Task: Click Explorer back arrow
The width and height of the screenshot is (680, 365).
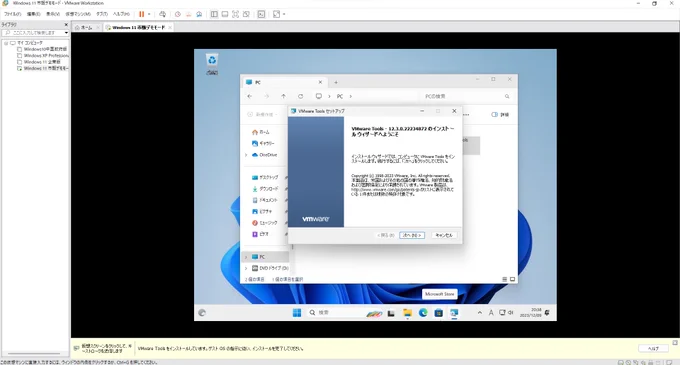Action: [250, 96]
